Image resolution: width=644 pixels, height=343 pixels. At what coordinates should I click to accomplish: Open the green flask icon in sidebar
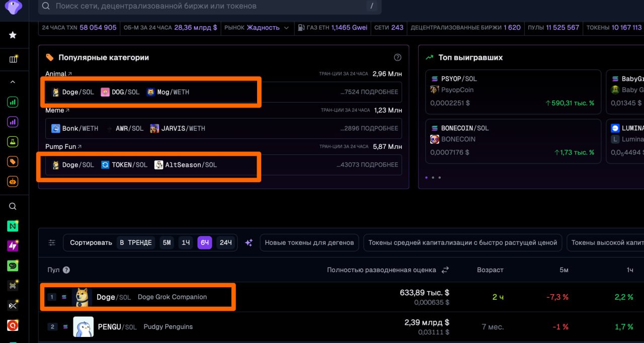(x=13, y=141)
